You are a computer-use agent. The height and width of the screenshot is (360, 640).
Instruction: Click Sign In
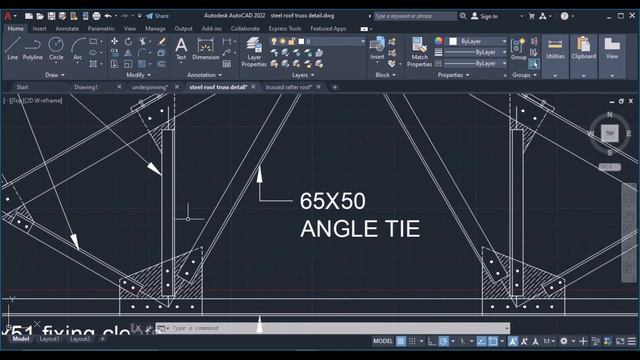coord(484,16)
